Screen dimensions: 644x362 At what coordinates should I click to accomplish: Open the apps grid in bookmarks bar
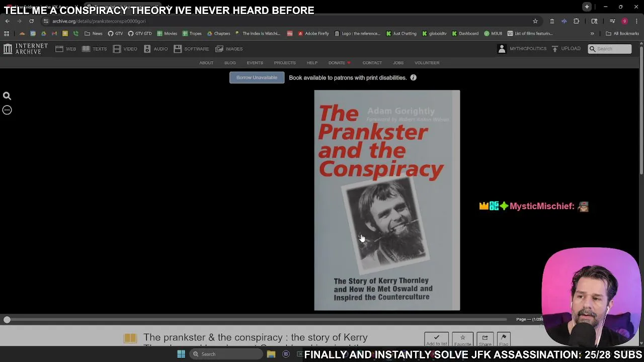(x=7, y=34)
